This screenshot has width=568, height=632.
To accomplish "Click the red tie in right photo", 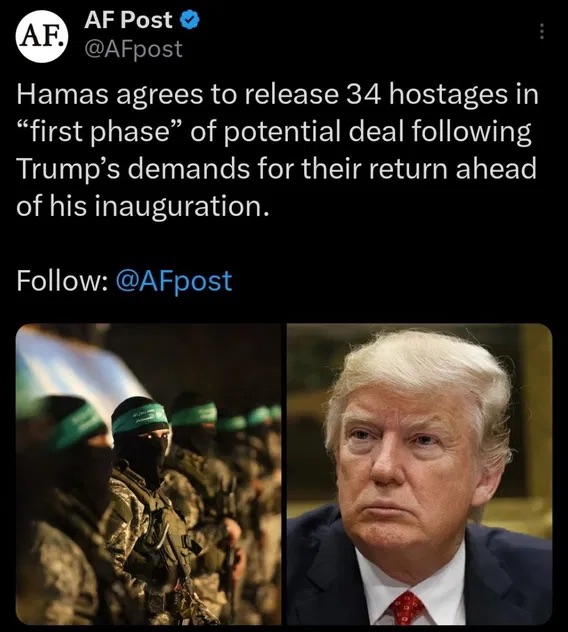I will click(x=407, y=608).
